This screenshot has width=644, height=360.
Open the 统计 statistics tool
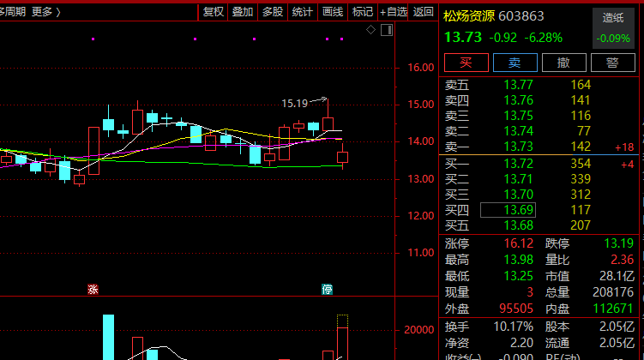pos(302,11)
